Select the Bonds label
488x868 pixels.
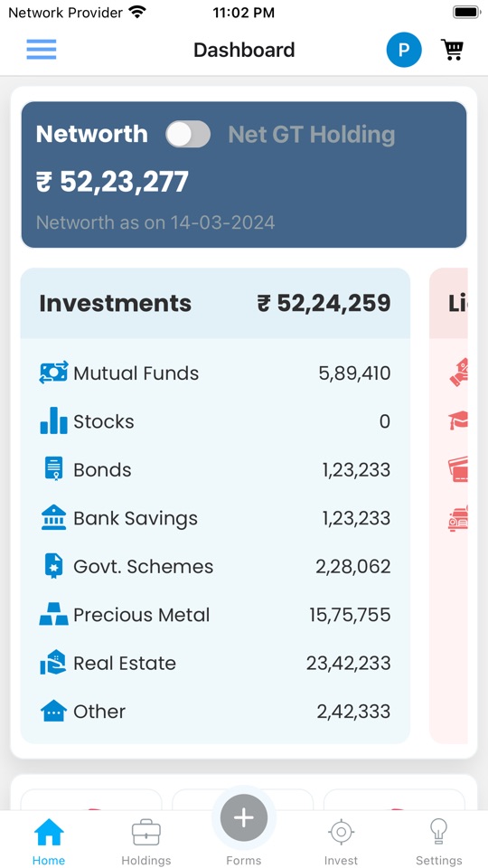[x=102, y=470]
